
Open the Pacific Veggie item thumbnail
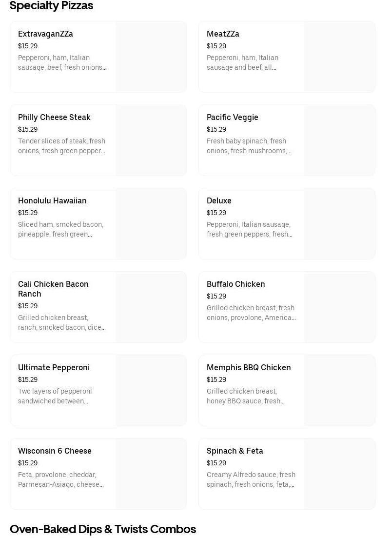[339, 140]
